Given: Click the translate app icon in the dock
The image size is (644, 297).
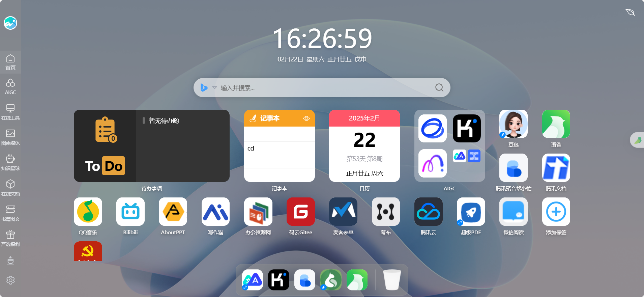Looking at the screenshot, I should click(x=253, y=280).
